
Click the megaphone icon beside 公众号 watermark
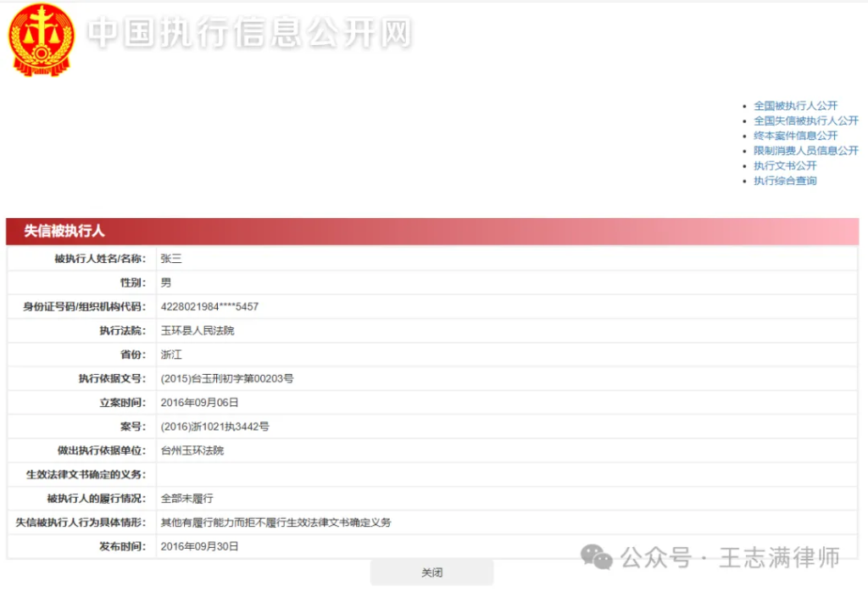[x=596, y=557]
